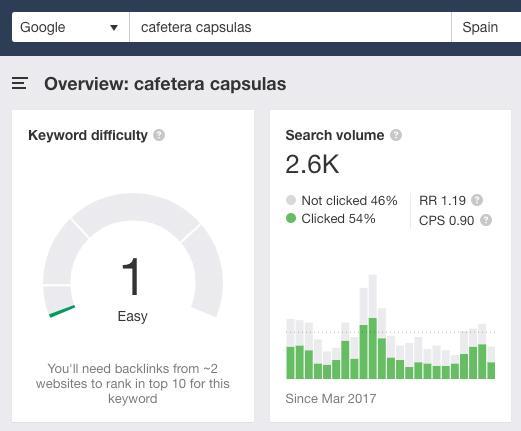This screenshot has height=431, width=521.
Task: Open the hamburger menu next to Overview
Action: click(19, 83)
